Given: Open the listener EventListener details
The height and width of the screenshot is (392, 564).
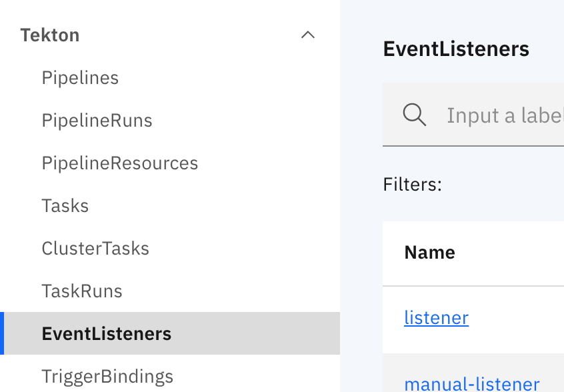Looking at the screenshot, I should point(436,318).
